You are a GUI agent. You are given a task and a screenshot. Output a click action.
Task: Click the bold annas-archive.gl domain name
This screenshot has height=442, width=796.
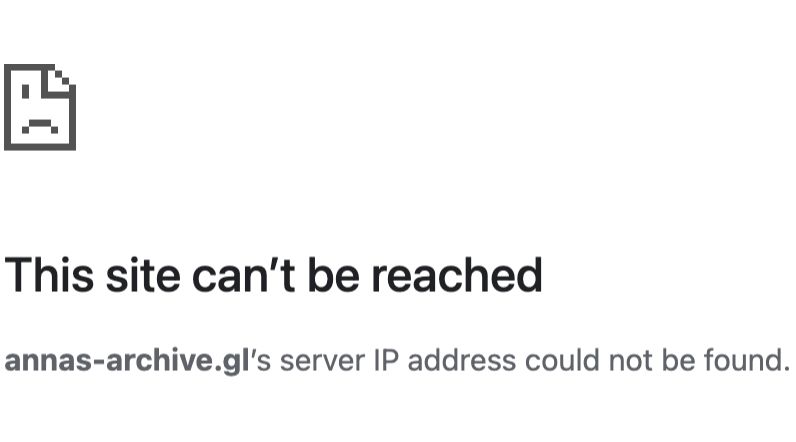pos(127,361)
